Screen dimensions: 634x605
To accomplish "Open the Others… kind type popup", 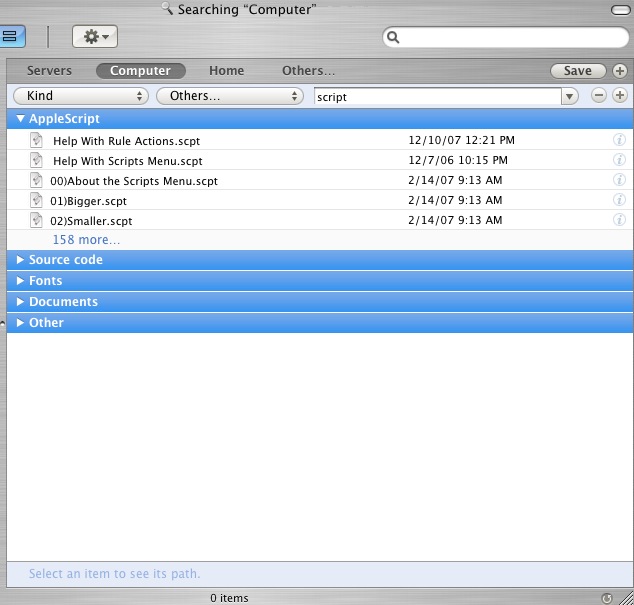I will [x=230, y=96].
